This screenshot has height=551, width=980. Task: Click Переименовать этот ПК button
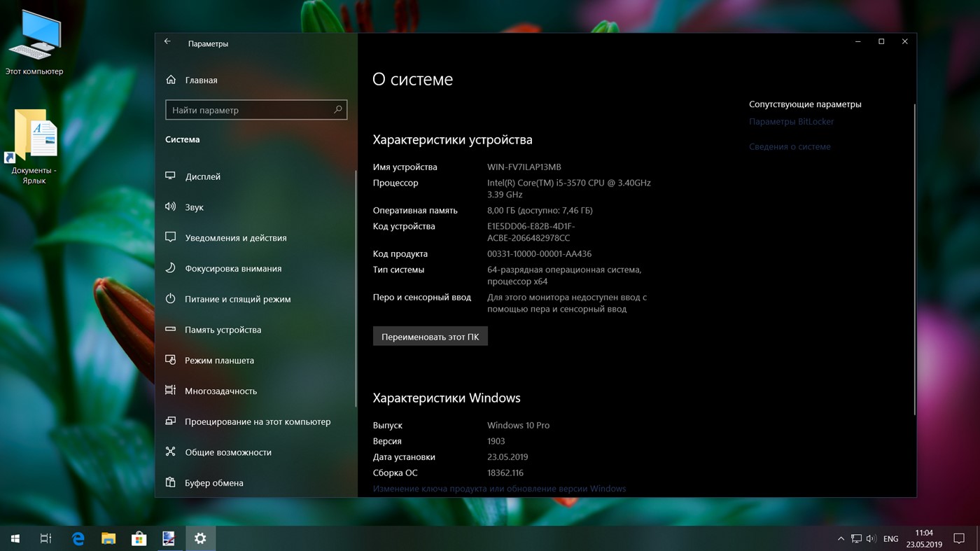pyautogui.click(x=430, y=337)
